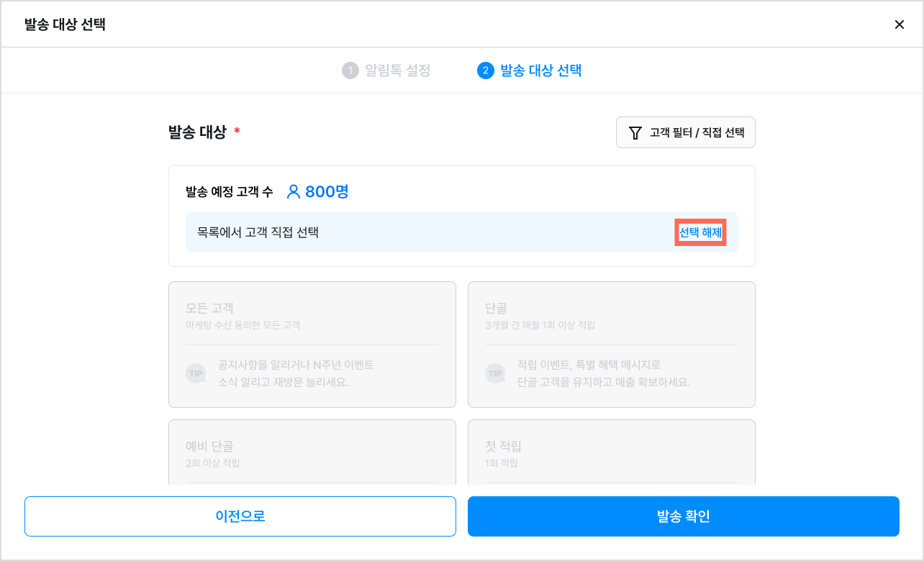Close the 발송 대상 선택 dialog

tap(899, 24)
